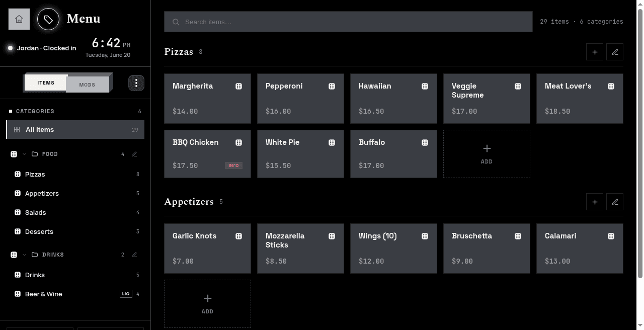Image resolution: width=644 pixels, height=330 pixels.
Task: Go to the home screen icon
Action: pyautogui.click(x=19, y=19)
